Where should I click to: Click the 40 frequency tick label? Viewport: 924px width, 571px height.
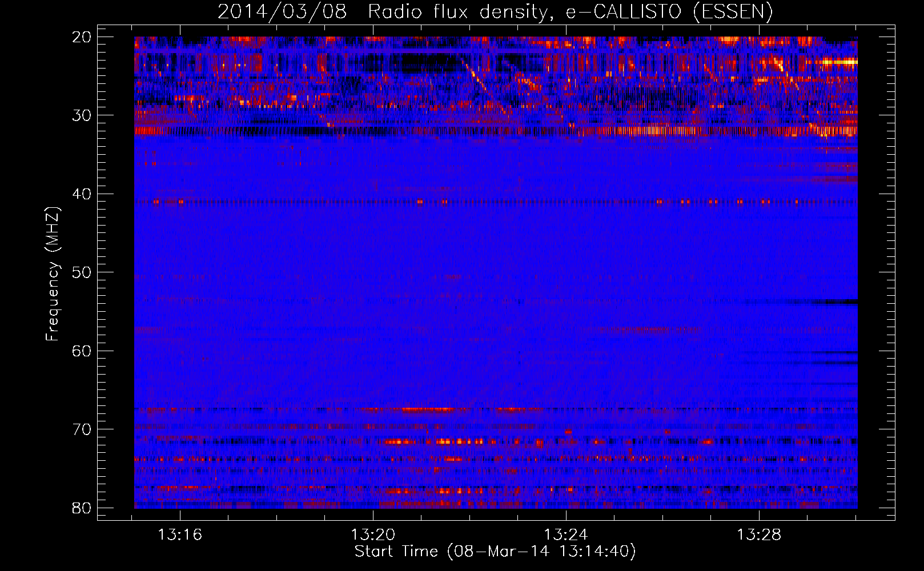coord(82,194)
